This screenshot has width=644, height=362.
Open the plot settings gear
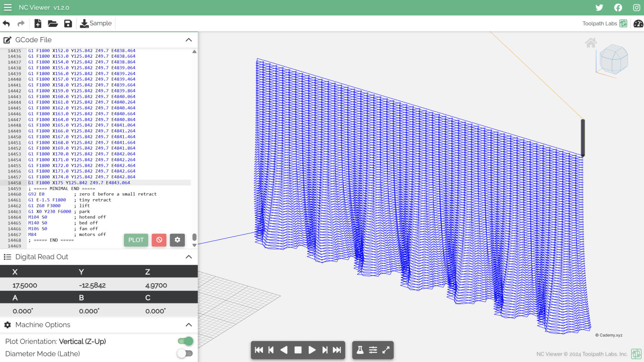coord(177,240)
